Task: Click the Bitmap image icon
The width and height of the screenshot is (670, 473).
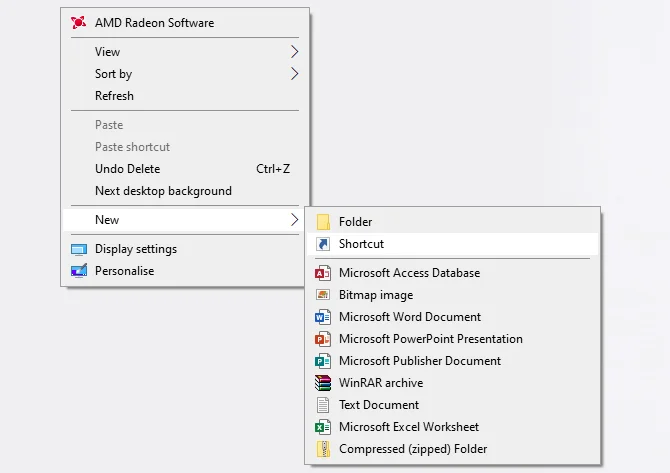Action: tap(323, 295)
